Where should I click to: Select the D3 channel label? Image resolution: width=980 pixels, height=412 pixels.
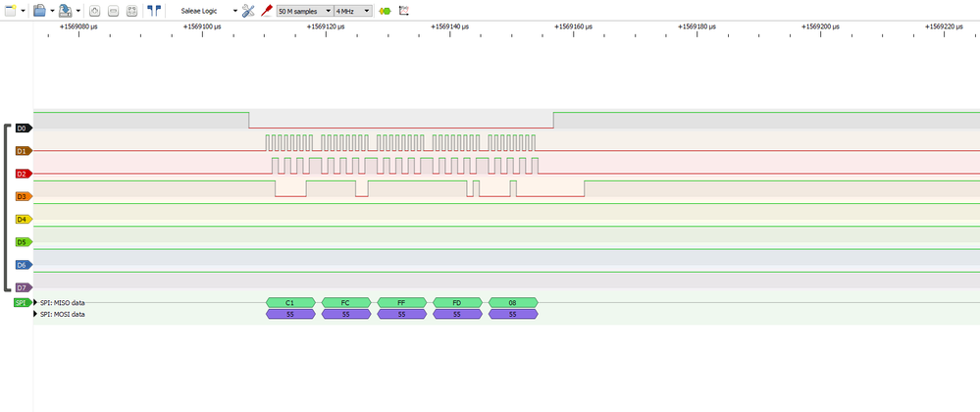[24, 196]
